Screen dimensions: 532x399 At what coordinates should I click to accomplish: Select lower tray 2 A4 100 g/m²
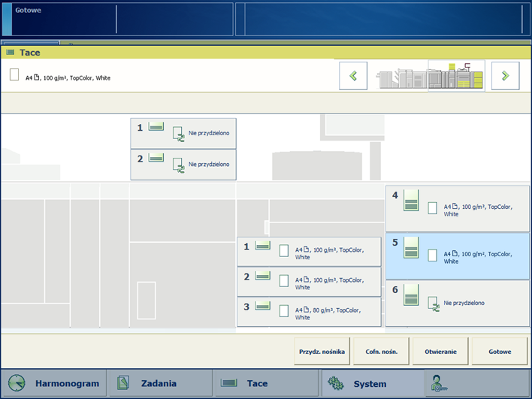pyautogui.click(x=309, y=282)
